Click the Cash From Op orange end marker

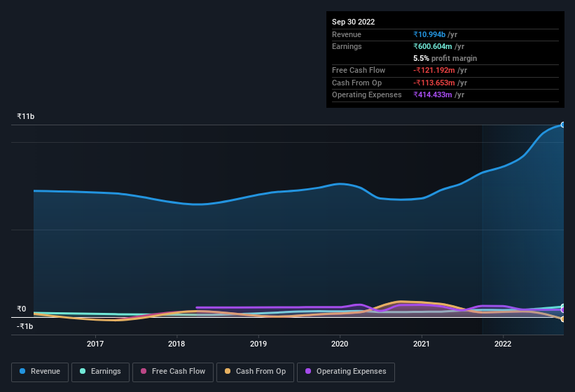pyautogui.click(x=563, y=319)
